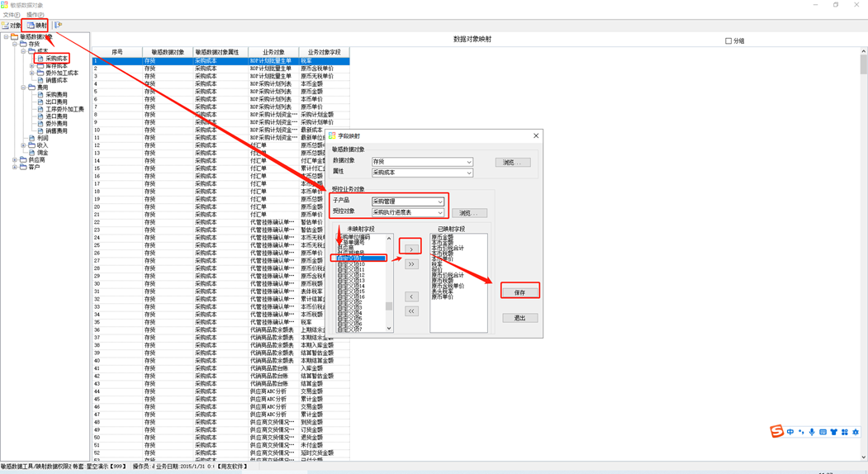
Task: Select table row number 2
Action: click(221, 69)
